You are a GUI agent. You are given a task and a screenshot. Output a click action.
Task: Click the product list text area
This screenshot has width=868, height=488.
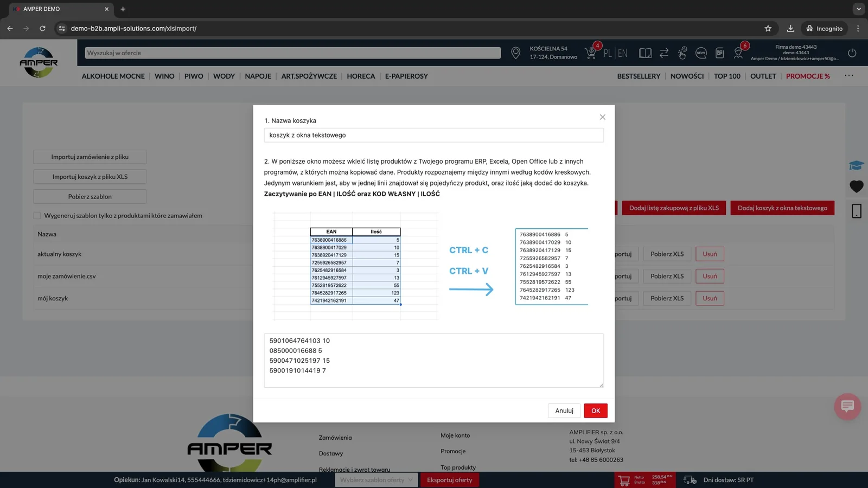tap(433, 361)
